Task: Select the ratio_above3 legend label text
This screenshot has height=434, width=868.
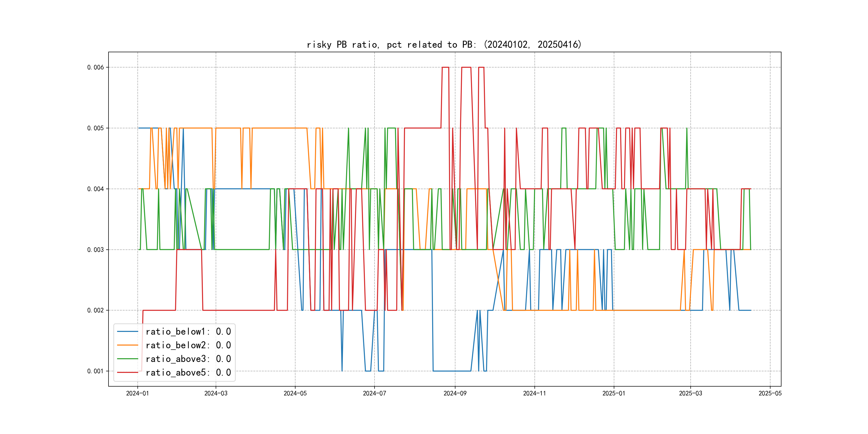Action: pyautogui.click(x=188, y=359)
